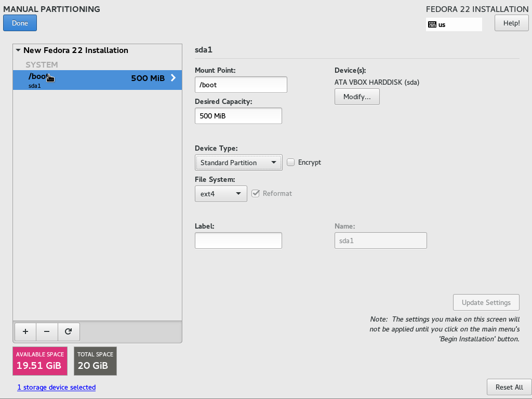Click the keyboard layout icon next to us
Viewport: 532px width, 399px height.
pyautogui.click(x=432, y=24)
